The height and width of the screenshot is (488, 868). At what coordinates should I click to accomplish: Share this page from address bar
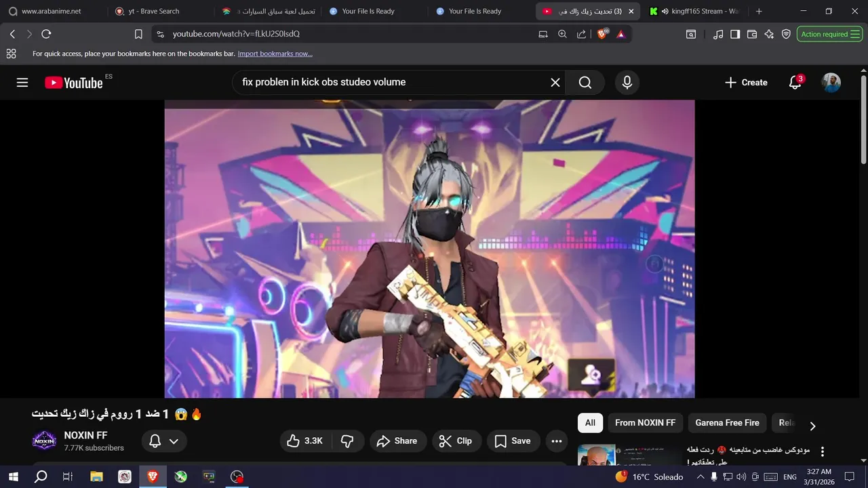coord(581,34)
